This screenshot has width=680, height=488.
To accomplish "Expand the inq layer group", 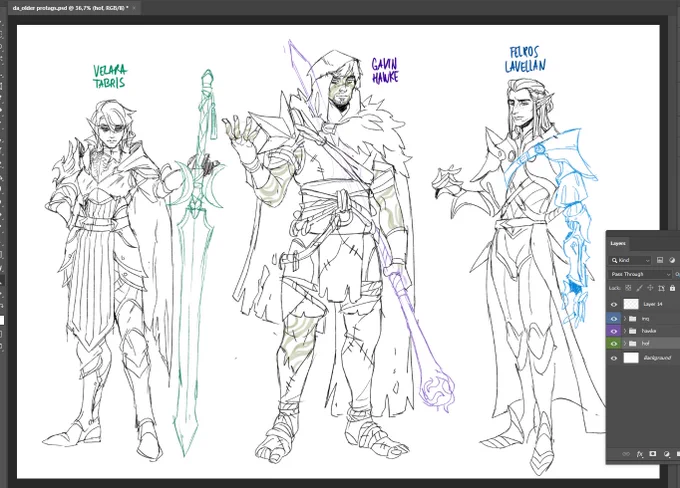I will click(x=624, y=319).
